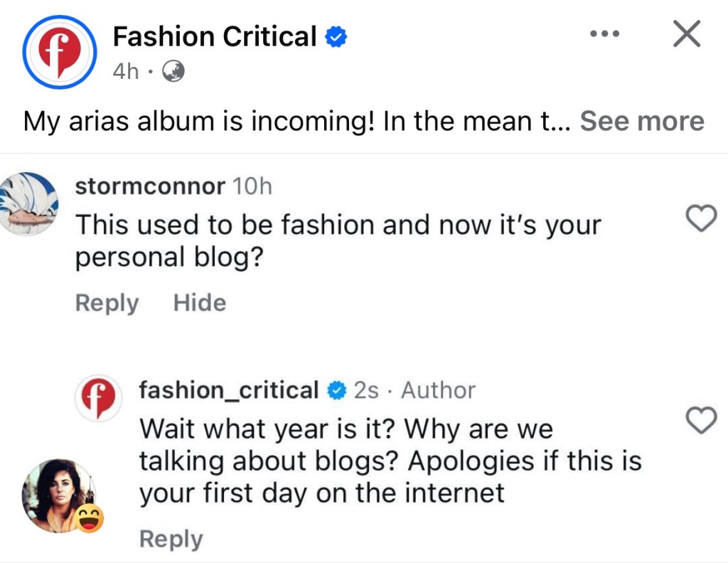
Task: Click the globe public audience icon
Action: point(173,71)
